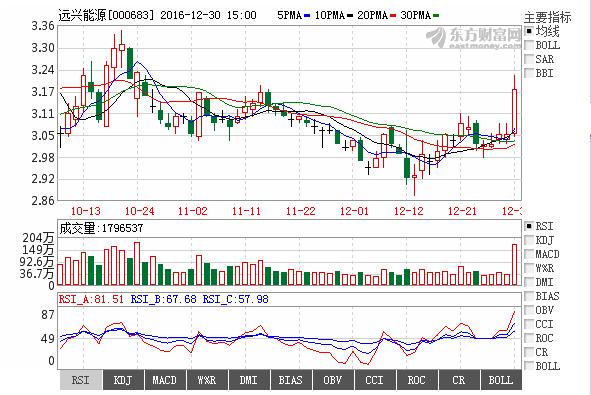Viewport: 591px width, 395px height.
Task: Tick the W%R side checkbox
Action: [x=530, y=268]
